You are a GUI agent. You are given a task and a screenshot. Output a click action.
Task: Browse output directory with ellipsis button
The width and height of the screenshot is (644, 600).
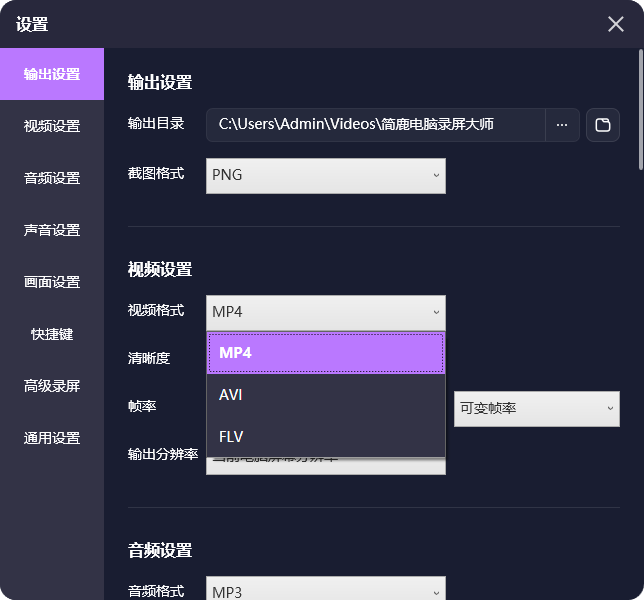point(562,125)
